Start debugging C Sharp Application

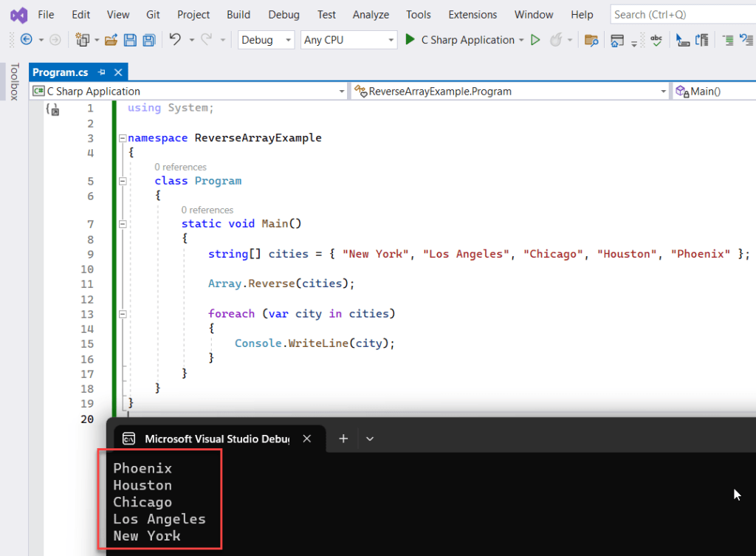pyautogui.click(x=409, y=40)
